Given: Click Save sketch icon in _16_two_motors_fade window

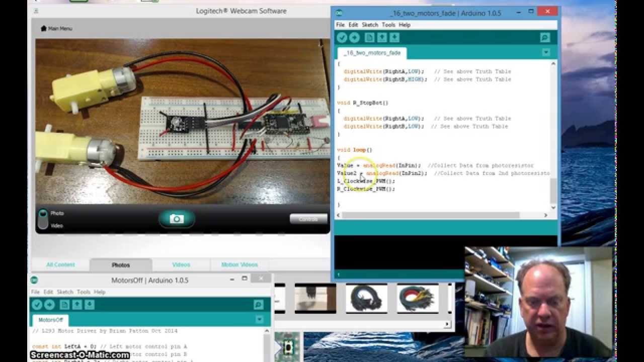Looking at the screenshot, I should [394, 37].
